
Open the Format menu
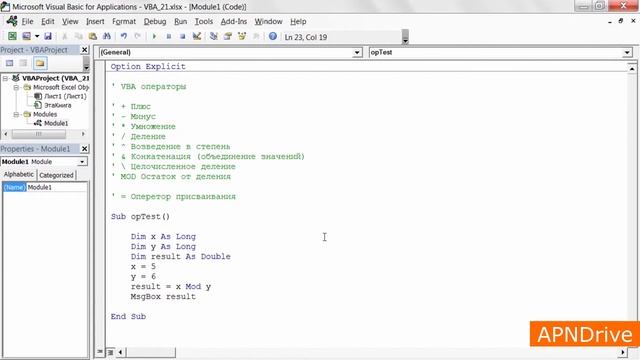(124, 22)
